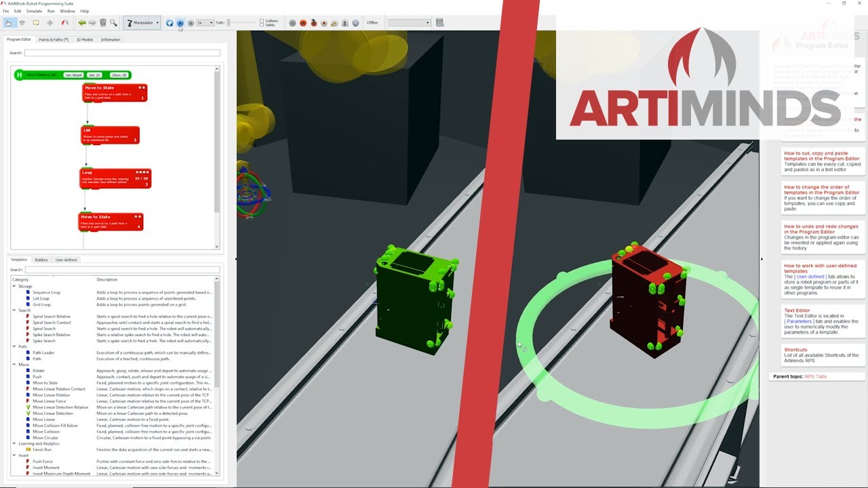Click the Path progress slider handle
This screenshot has height=488, width=868.
coord(229,22)
